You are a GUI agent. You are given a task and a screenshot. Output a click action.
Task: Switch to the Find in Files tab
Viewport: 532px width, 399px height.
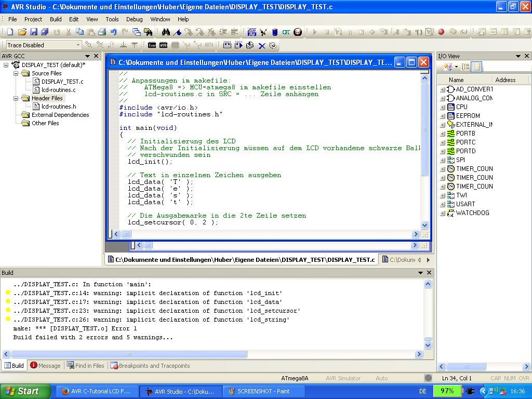pyautogui.click(x=86, y=366)
